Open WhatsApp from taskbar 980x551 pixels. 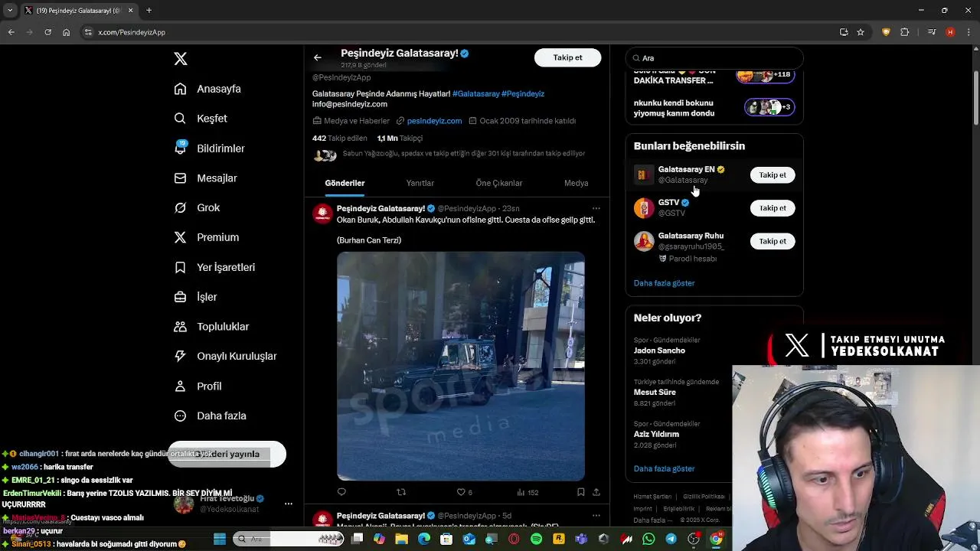pos(649,540)
